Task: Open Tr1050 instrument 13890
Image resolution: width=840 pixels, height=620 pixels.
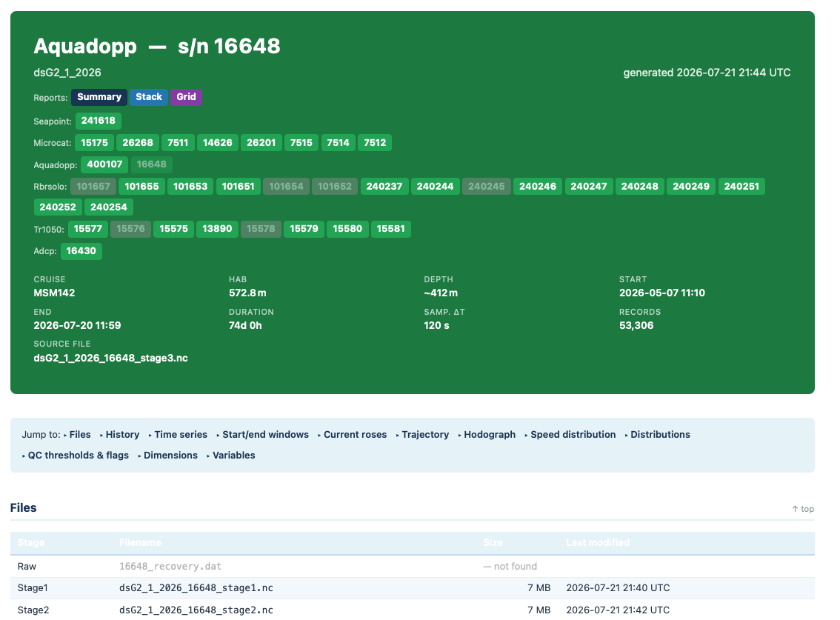Action: (217, 229)
